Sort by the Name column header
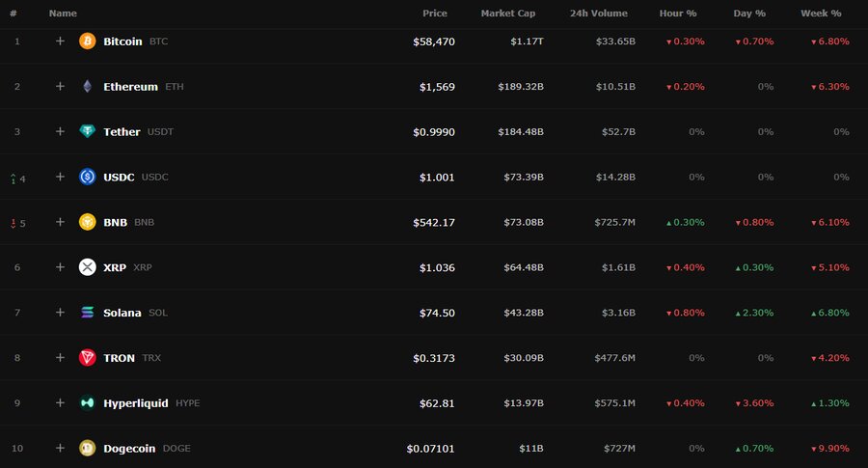 [x=63, y=14]
